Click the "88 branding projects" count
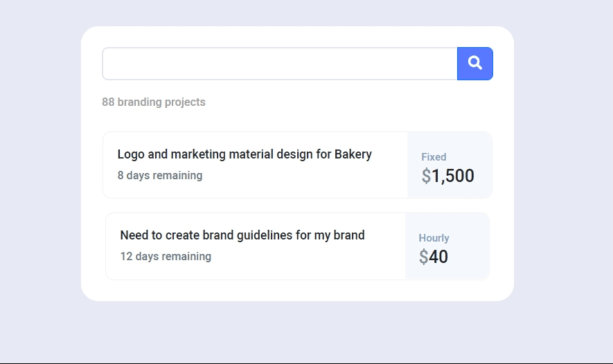 pos(154,102)
